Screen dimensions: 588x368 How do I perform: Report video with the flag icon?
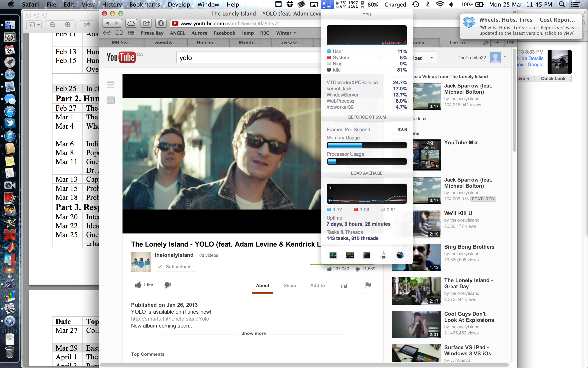pyautogui.click(x=368, y=285)
